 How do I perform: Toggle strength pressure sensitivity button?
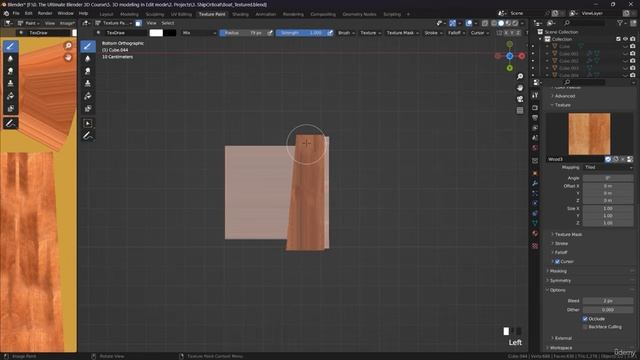[330, 33]
